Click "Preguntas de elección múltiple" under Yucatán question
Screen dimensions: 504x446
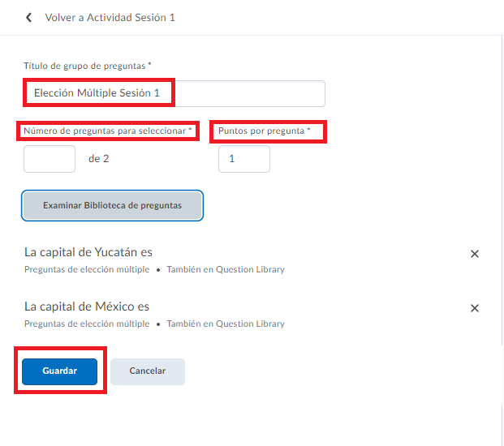click(x=87, y=269)
